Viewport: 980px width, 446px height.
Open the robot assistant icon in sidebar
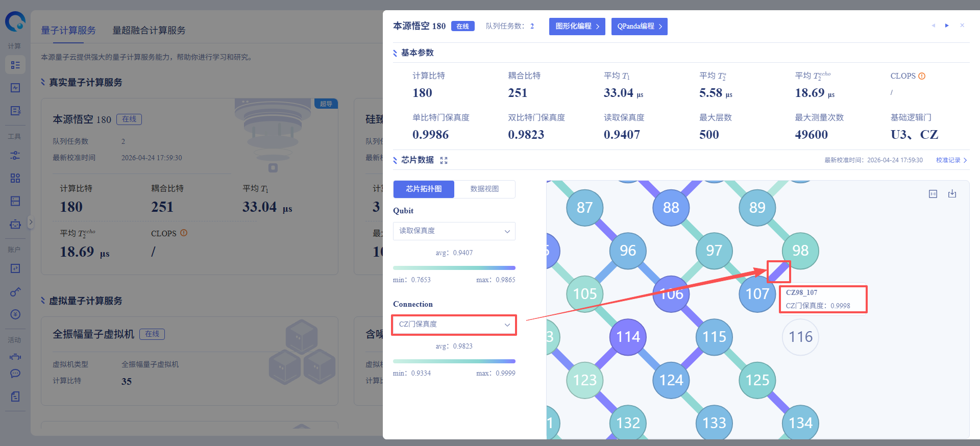(x=15, y=224)
